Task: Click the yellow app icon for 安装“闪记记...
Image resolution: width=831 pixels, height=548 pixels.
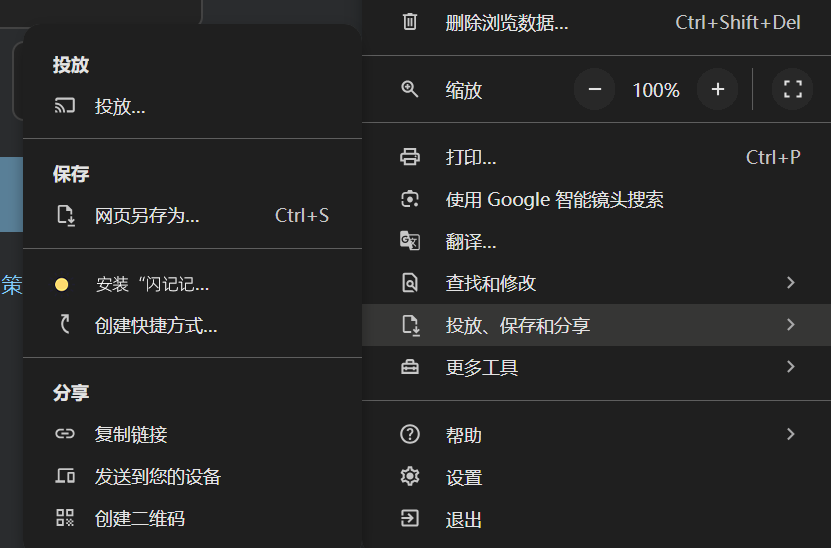Action: point(62,285)
